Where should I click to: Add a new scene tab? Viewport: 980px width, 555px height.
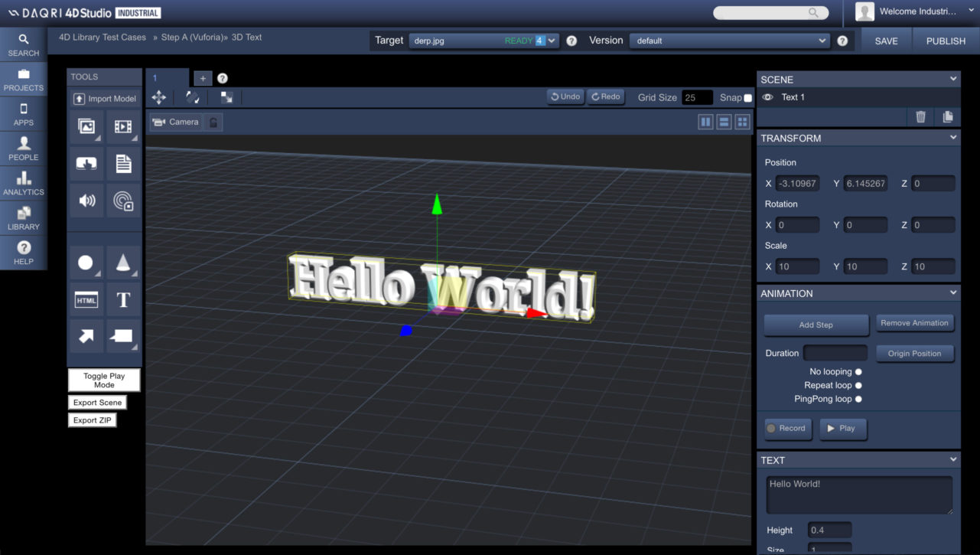coord(203,78)
